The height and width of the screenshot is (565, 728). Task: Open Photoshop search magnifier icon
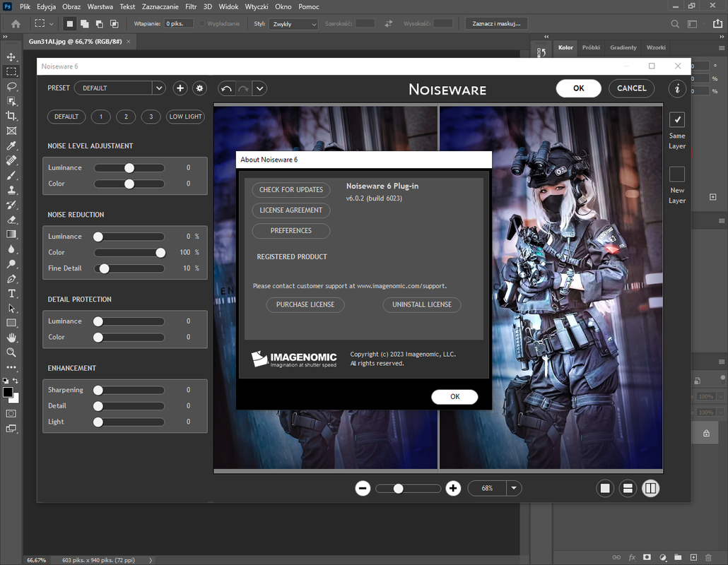coord(675,23)
